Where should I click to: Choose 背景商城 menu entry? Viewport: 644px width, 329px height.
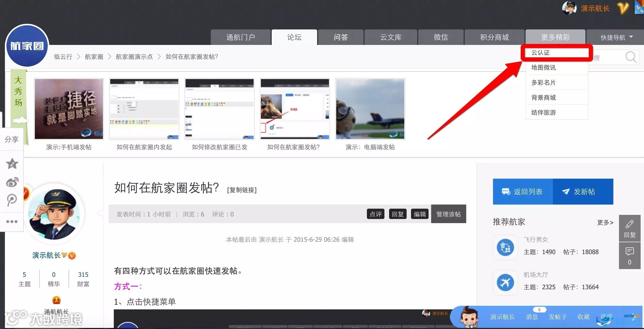click(x=543, y=98)
